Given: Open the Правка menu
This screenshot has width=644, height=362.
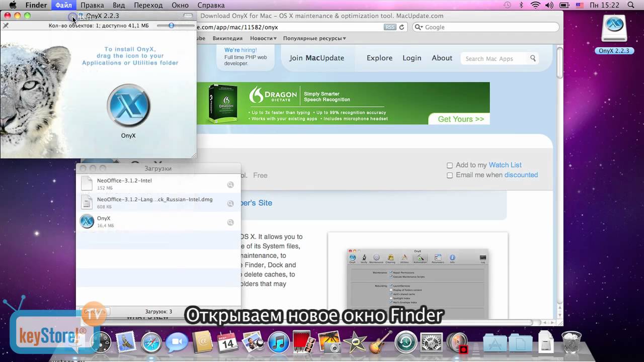Looking at the screenshot, I should pos(92,5).
